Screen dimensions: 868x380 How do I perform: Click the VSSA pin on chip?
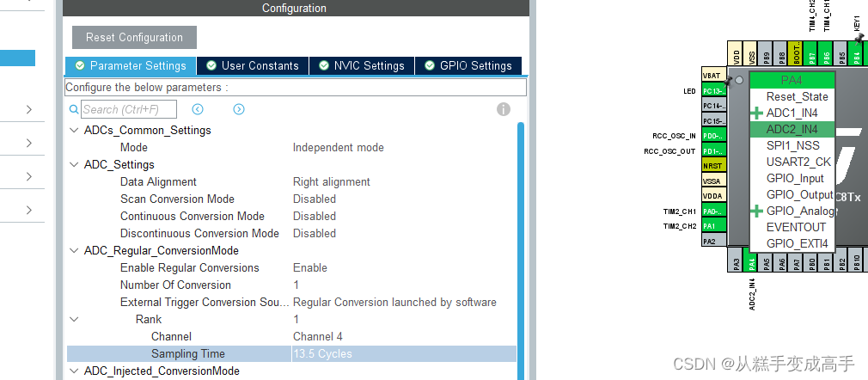click(x=713, y=181)
